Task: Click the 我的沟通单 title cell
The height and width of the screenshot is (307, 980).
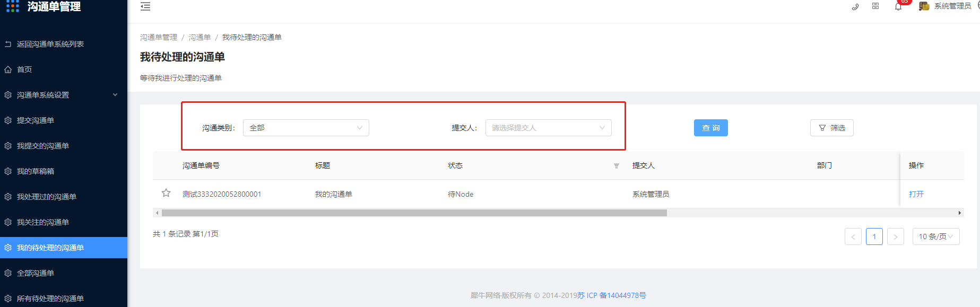Action: (x=334, y=194)
